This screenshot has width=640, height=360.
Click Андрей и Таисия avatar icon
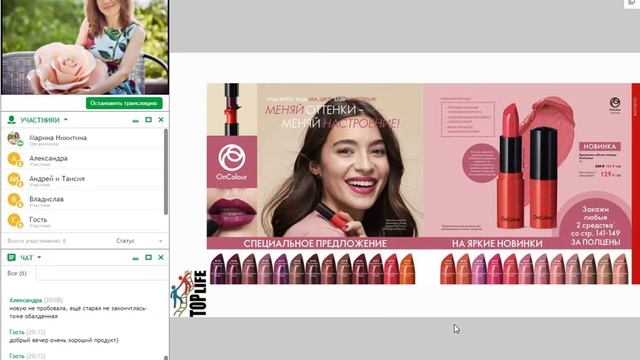14,180
